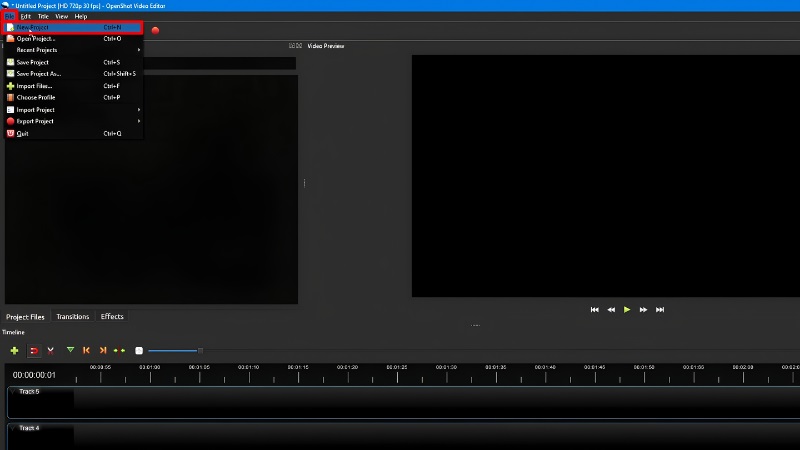This screenshot has height=450, width=800.
Task: Switch to the Effects tab
Action: click(x=112, y=316)
